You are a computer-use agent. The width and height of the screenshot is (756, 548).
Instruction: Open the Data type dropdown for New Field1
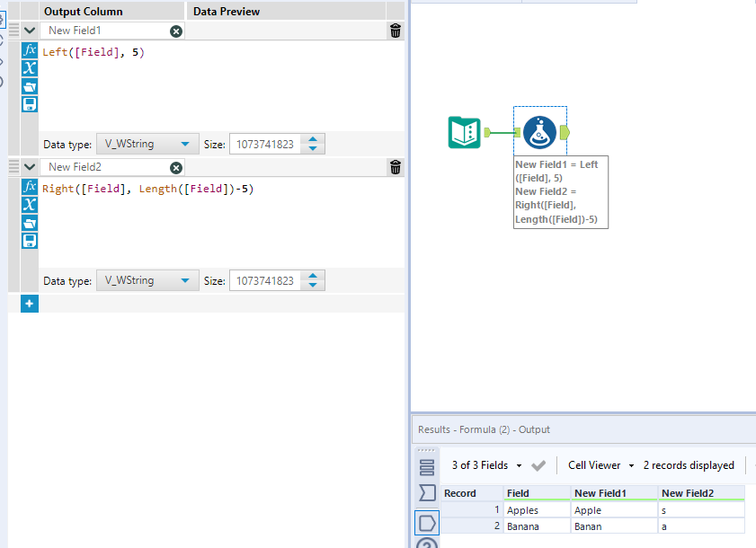(x=147, y=143)
